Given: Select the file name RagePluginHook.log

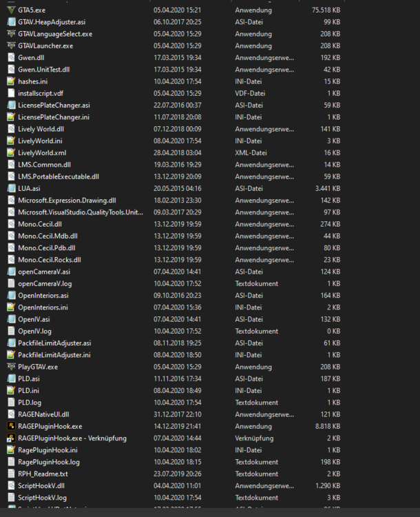Looking at the screenshot, I should click(x=49, y=462).
